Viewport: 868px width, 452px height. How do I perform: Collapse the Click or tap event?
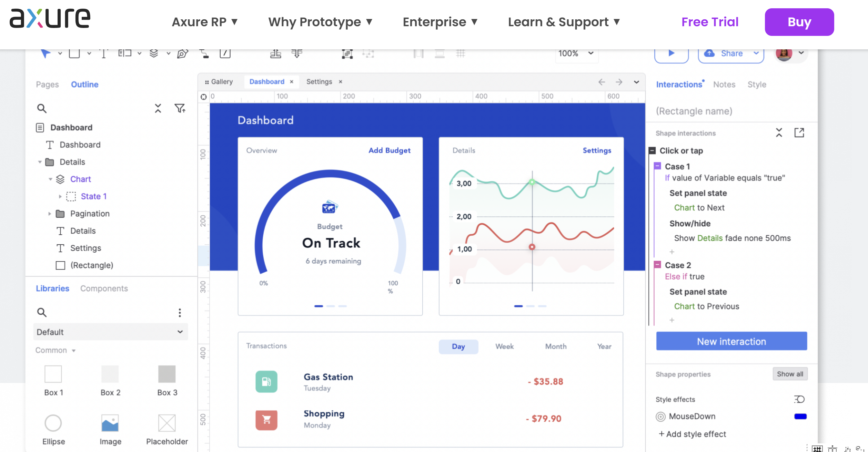652,150
